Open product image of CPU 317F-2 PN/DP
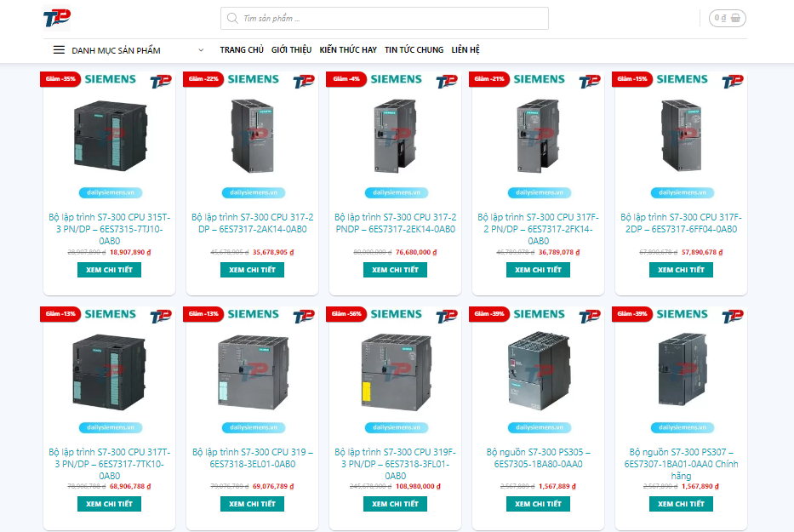Image resolution: width=794 pixels, height=532 pixels. click(x=539, y=137)
